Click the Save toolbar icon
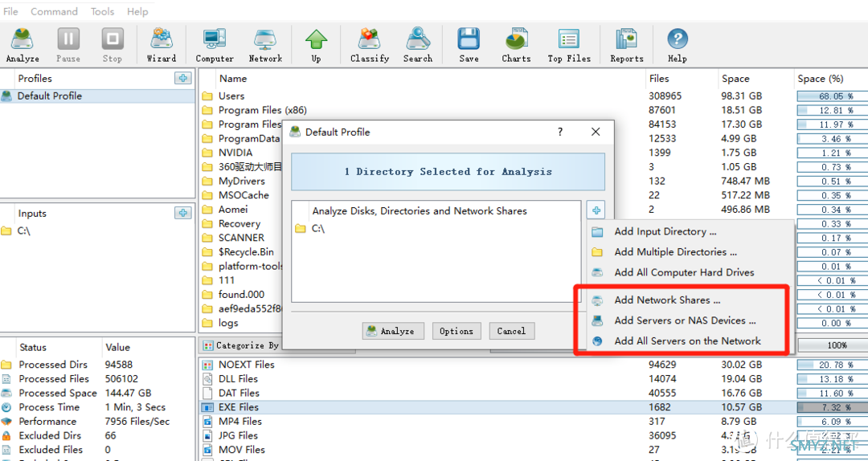Screen dimensions: 868x461 point(469,45)
